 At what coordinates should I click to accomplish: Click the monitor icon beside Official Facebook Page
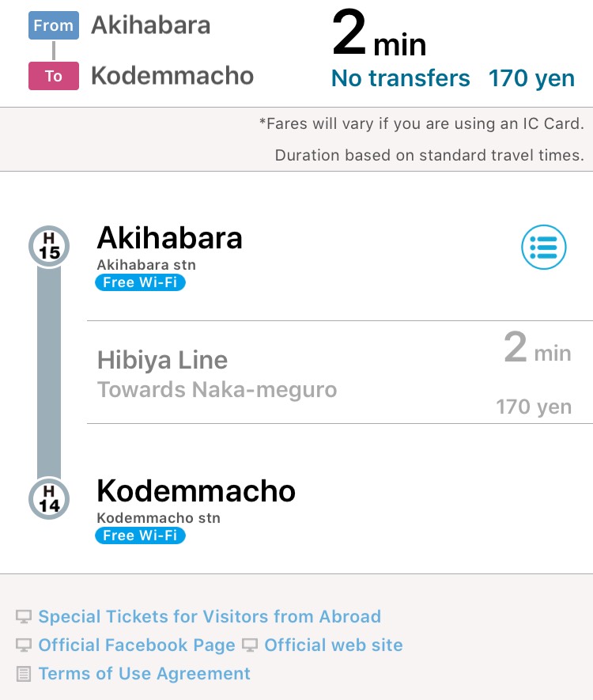[24, 645]
